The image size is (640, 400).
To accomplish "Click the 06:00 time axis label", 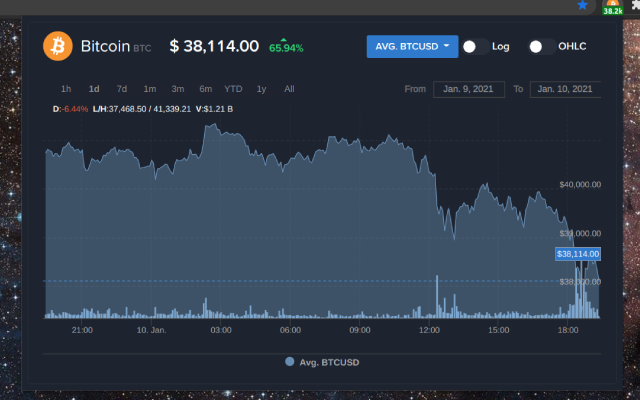I will (x=290, y=330).
